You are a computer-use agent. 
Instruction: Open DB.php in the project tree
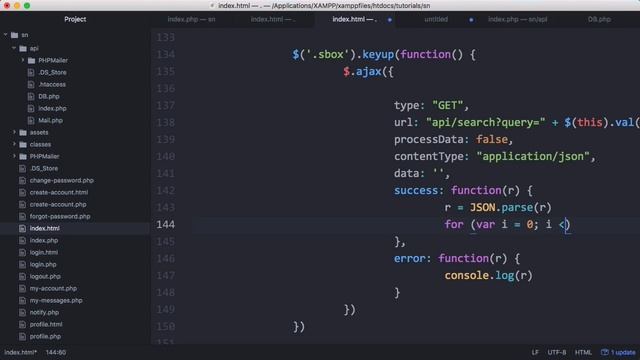click(49, 97)
